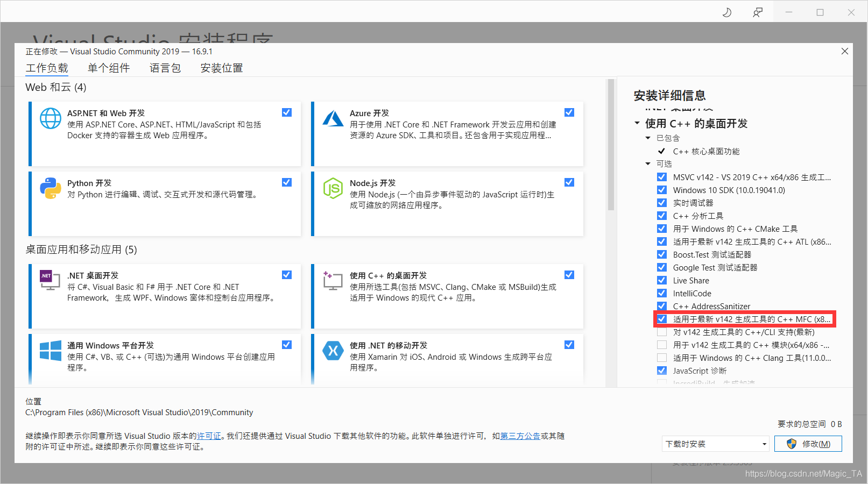
Task: Close the modify dialog with X
Action: click(845, 51)
